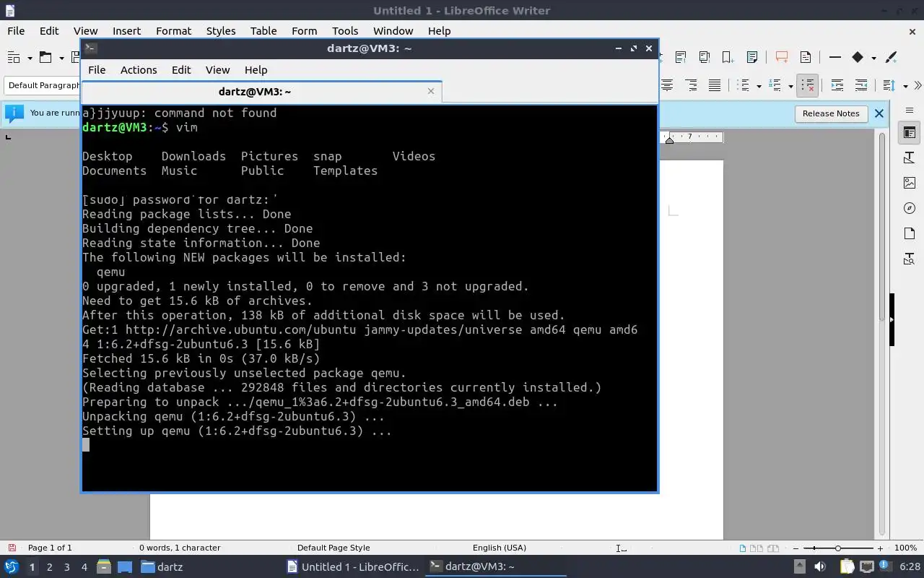Expand formatting toolbar overflow chevron

pyautogui.click(x=918, y=85)
